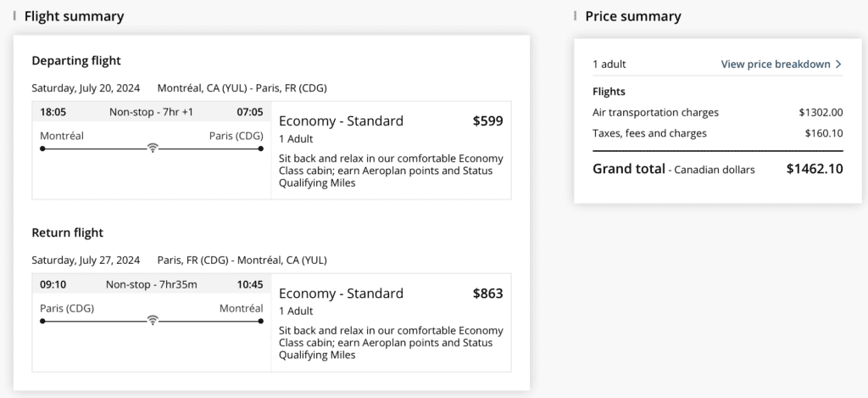Click the 09:10 return departure time
Image resolution: width=868 pixels, height=398 pixels.
53,284
